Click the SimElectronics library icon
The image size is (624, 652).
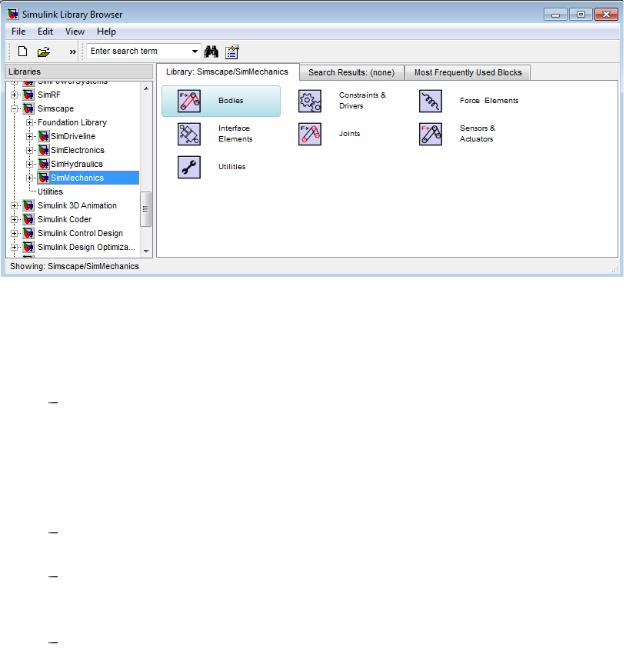(44, 150)
